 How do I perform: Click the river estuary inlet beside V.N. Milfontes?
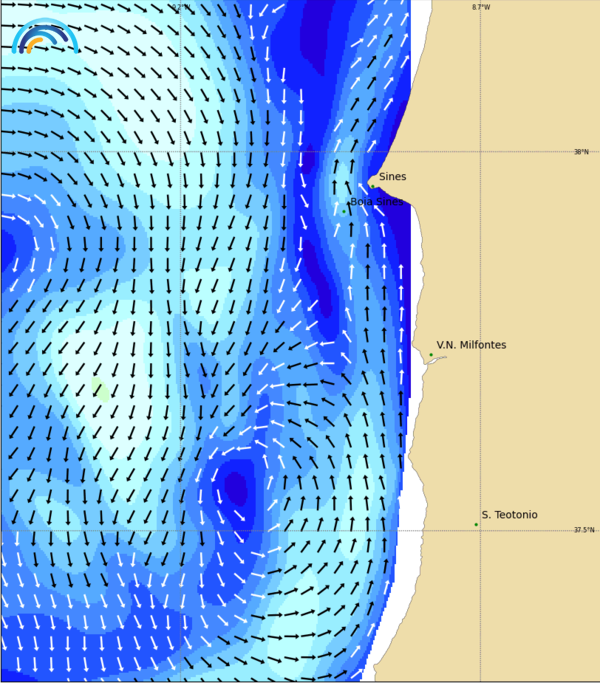coord(435,361)
